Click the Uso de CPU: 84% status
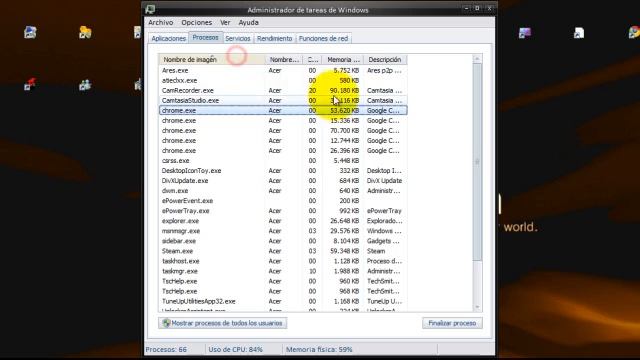This screenshot has width=640, height=360. point(236,349)
